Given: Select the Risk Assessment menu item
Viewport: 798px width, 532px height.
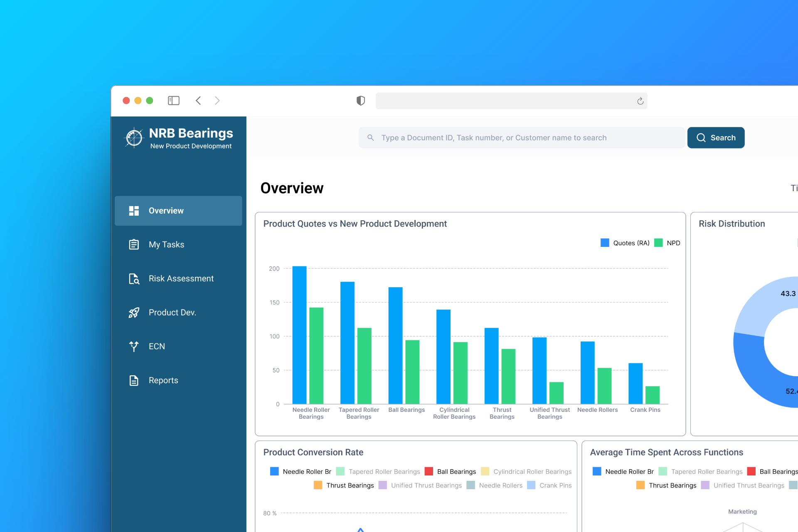Looking at the screenshot, I should point(178,278).
